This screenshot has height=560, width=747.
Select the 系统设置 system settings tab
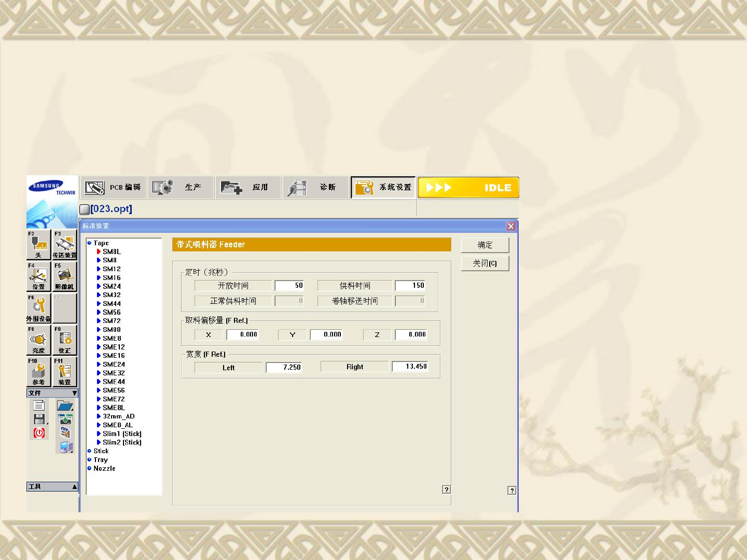coord(383,187)
